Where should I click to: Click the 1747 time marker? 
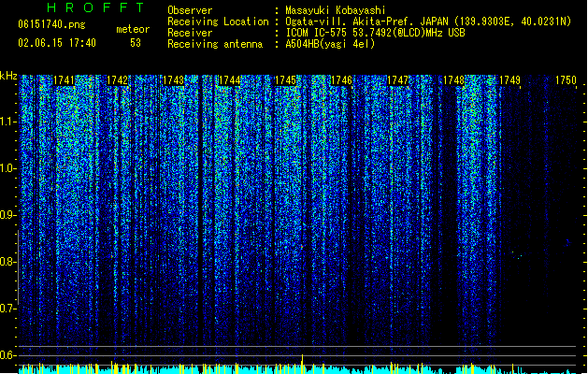click(397, 80)
